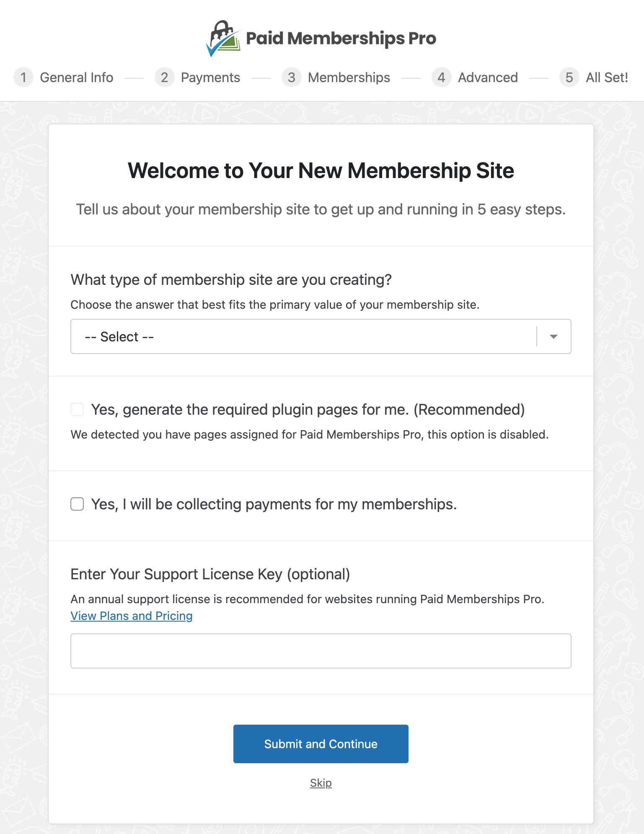644x834 pixels.
Task: Click the dropdown arrow on the Select field
Action: point(553,336)
